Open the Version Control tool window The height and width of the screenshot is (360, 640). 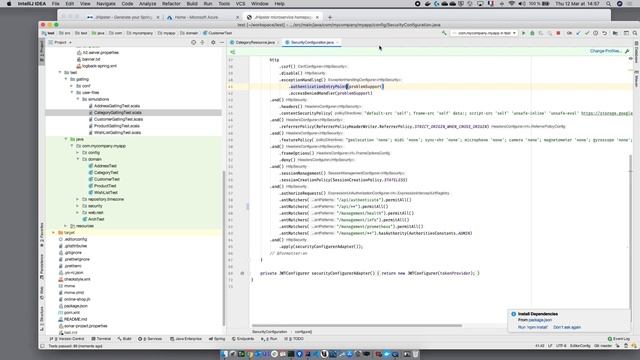pyautogui.click(x=67, y=339)
